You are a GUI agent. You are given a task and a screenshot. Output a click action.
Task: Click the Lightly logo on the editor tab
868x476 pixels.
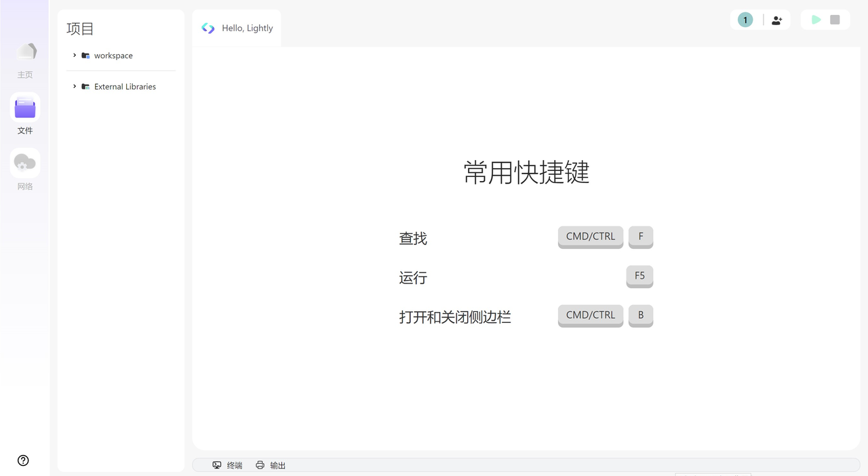click(208, 28)
